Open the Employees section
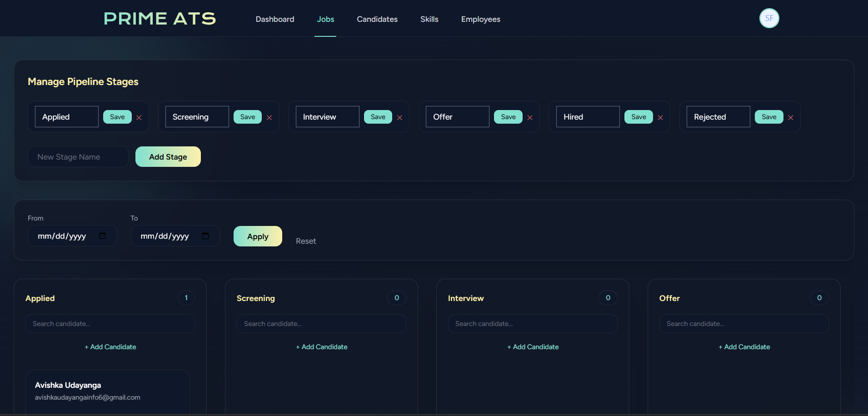 click(x=480, y=19)
